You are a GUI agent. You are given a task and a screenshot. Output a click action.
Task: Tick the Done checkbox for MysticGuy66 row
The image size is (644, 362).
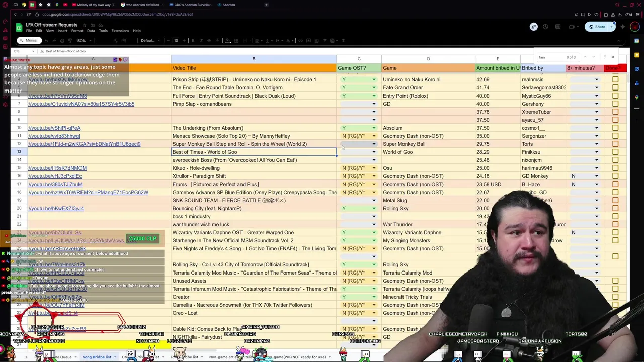coord(615,96)
